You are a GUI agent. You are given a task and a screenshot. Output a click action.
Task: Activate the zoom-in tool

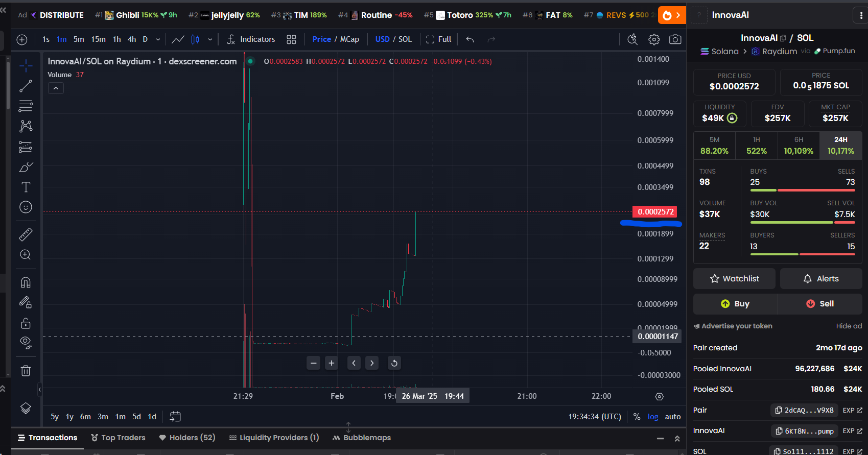pyautogui.click(x=26, y=255)
